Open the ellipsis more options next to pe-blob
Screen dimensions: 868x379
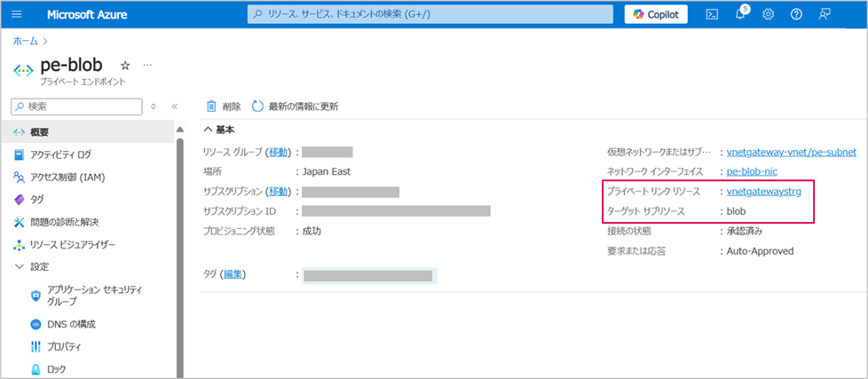[x=147, y=65]
